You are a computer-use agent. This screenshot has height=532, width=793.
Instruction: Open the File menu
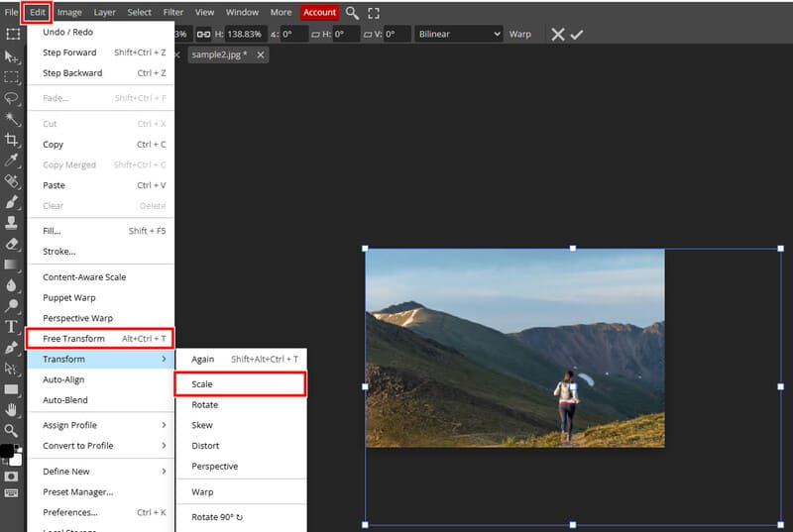11,12
